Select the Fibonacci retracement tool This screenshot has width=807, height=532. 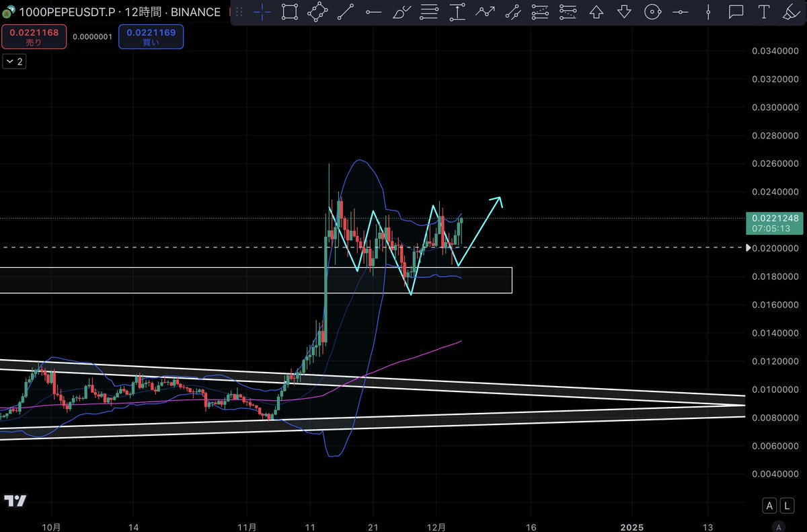429,12
